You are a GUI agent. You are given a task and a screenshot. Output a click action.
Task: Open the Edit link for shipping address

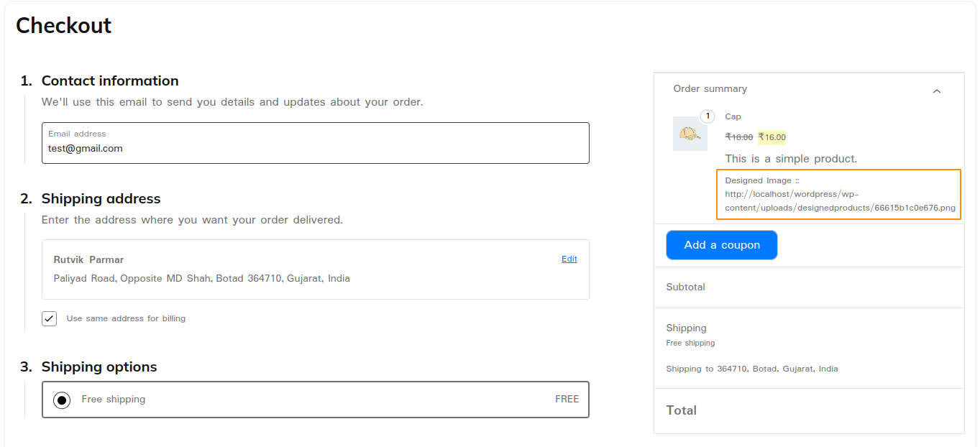[x=569, y=259]
